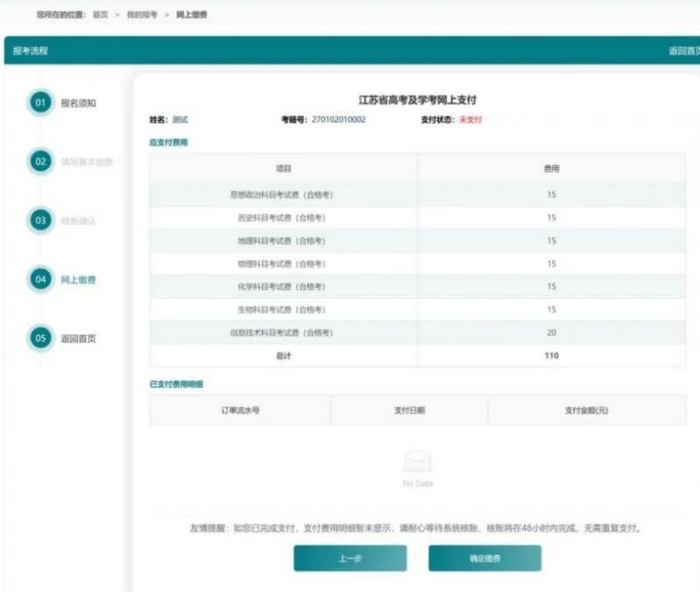Click 确定缴费 button

coord(485,558)
